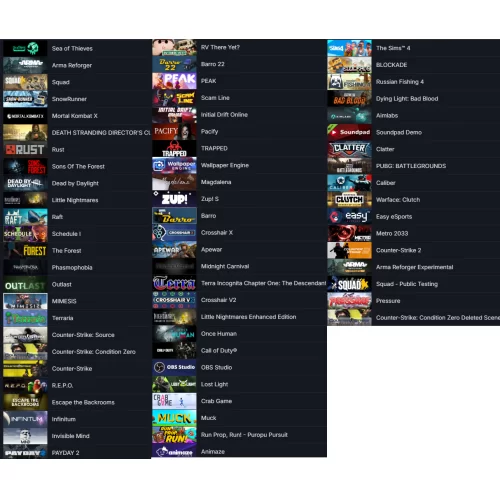This screenshot has width=500, height=500.
Task: Select the Terraria banner image
Action: point(25,318)
